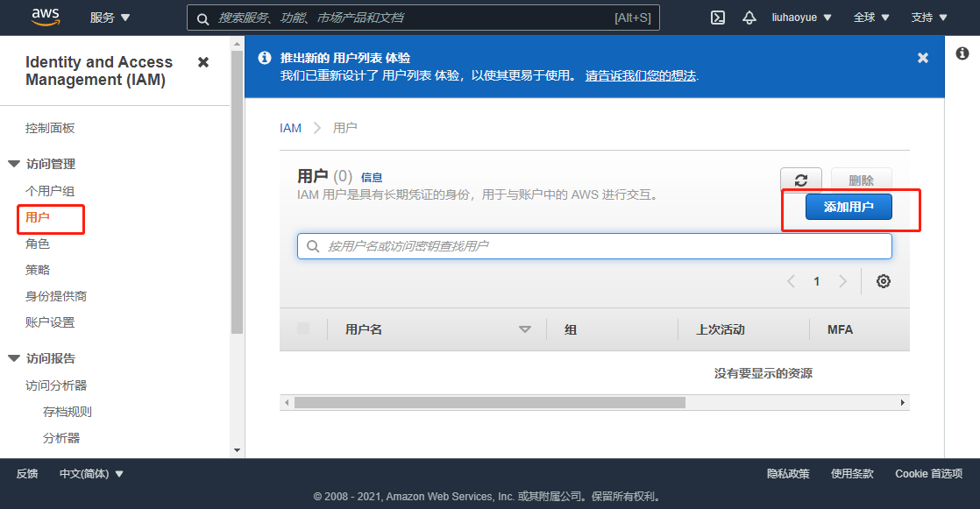The height and width of the screenshot is (509, 980).
Task: Open 存档规则 in sidebar
Action: (x=67, y=412)
